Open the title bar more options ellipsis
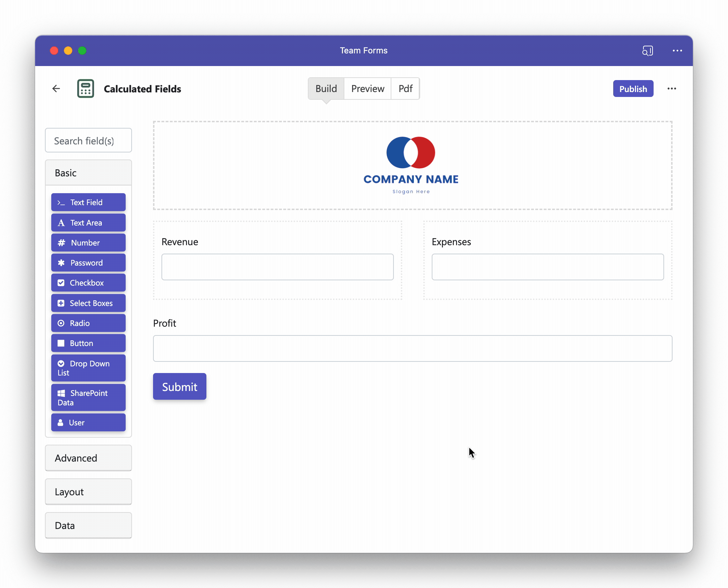 coord(677,51)
